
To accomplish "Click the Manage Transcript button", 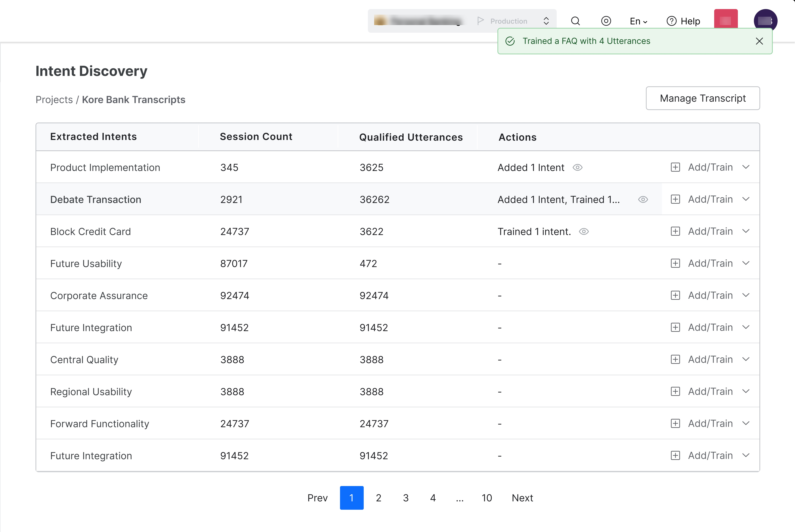I will tap(702, 98).
